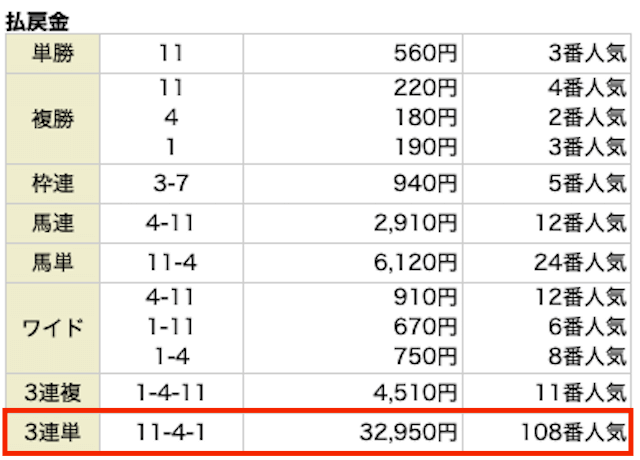This screenshot has height=460, width=640.
Task: Select the 3-7 bracket combination
Action: click(170, 184)
